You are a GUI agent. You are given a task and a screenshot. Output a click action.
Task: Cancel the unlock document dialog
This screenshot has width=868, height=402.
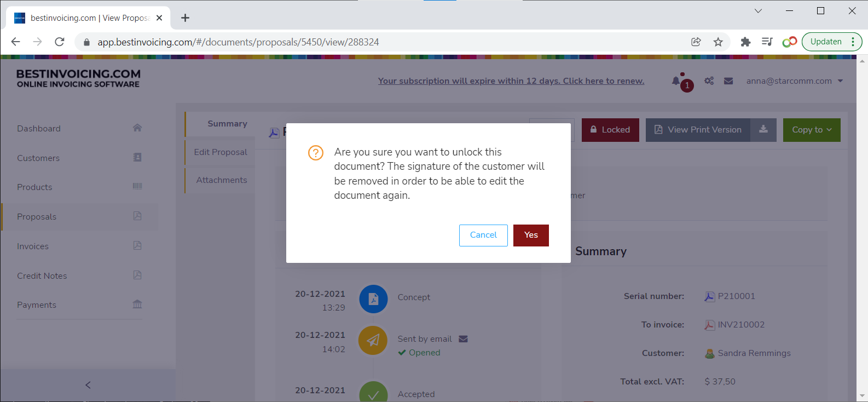pos(483,235)
